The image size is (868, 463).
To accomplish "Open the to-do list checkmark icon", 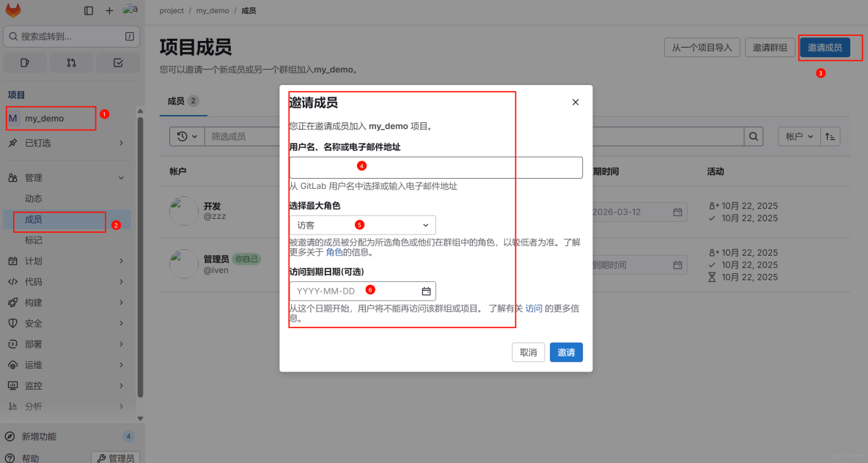I will 118,62.
